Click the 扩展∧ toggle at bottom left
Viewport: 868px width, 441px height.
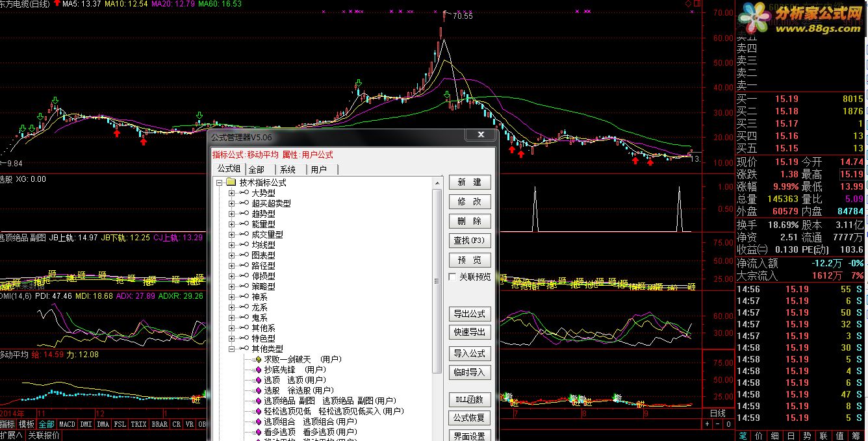tap(11, 435)
